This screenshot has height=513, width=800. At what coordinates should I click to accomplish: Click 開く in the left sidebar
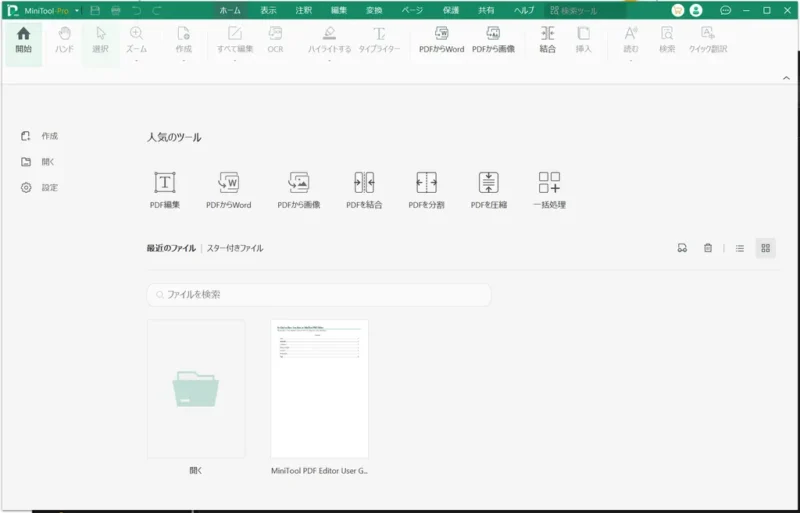coord(37,162)
